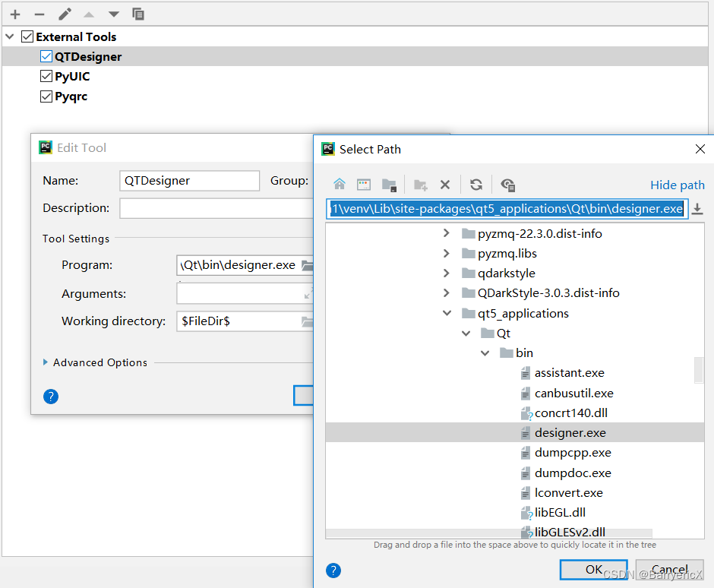Toggle the Pyqrc checkbox
This screenshot has height=588, width=714.
tap(46, 96)
